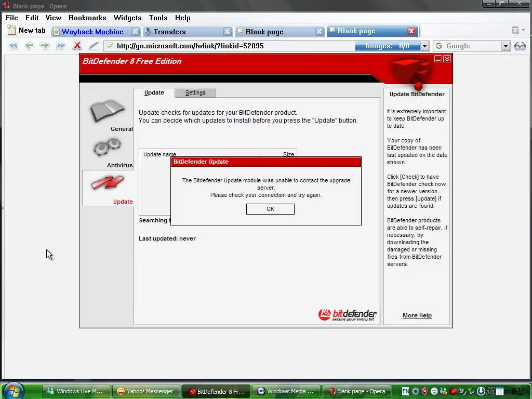Click the gear icon in the system tray
532x399 pixels.
tap(415, 391)
